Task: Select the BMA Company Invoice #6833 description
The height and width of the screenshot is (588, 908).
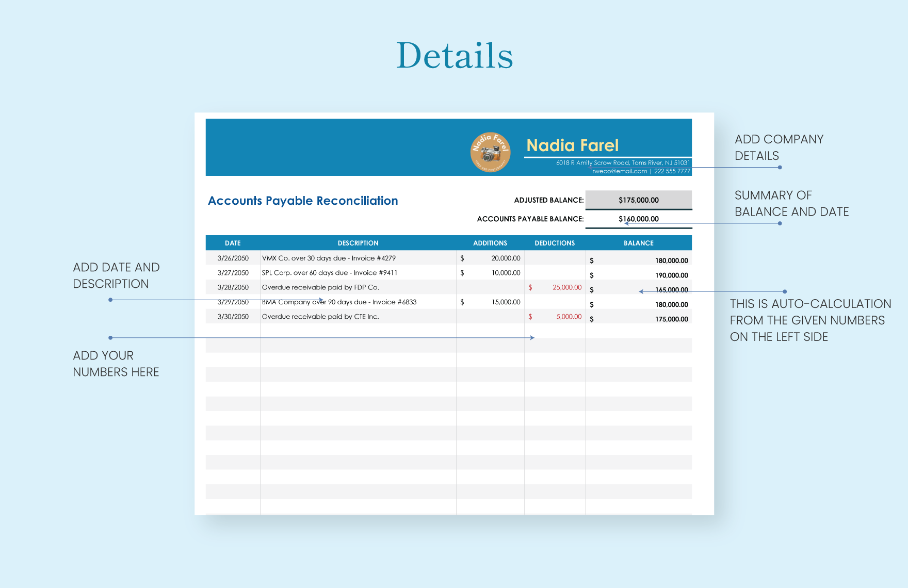Action: click(339, 302)
